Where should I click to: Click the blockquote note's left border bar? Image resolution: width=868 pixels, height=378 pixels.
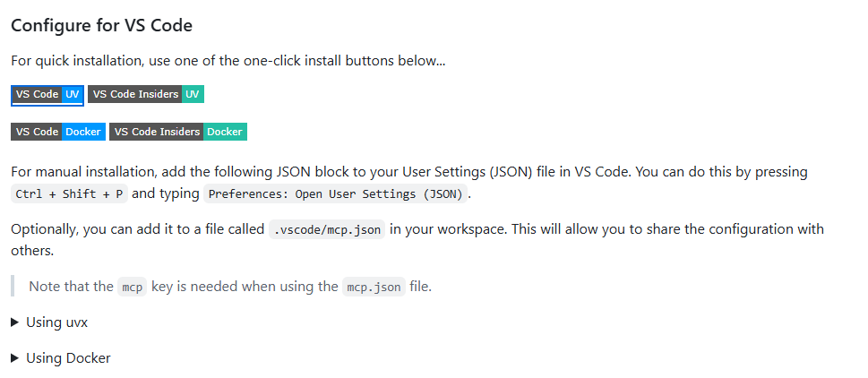13,287
